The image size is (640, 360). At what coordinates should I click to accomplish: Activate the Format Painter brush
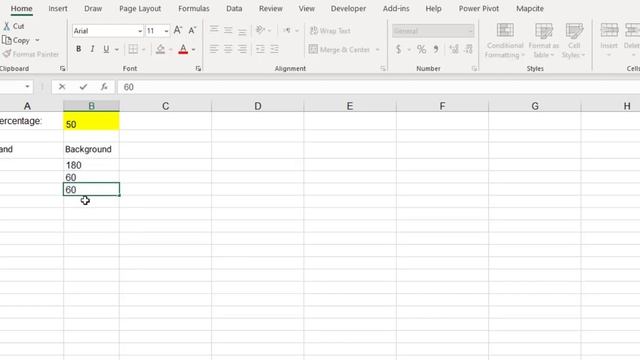[7, 54]
